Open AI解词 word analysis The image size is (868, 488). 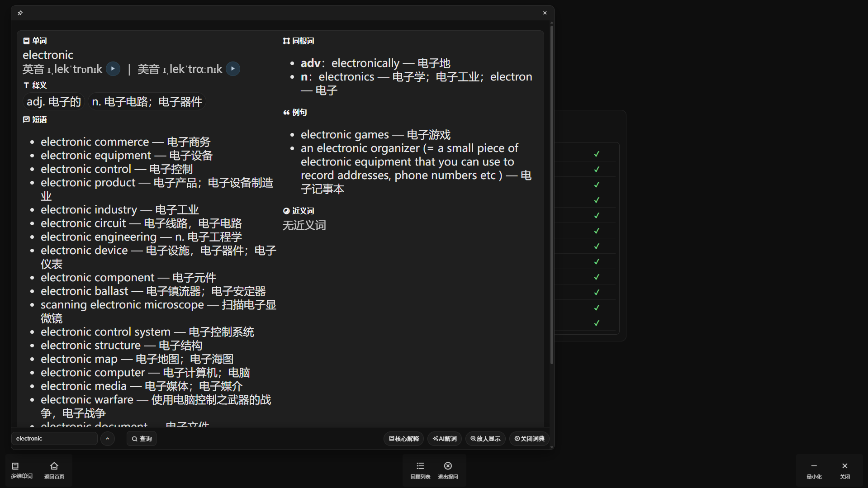coord(445,439)
